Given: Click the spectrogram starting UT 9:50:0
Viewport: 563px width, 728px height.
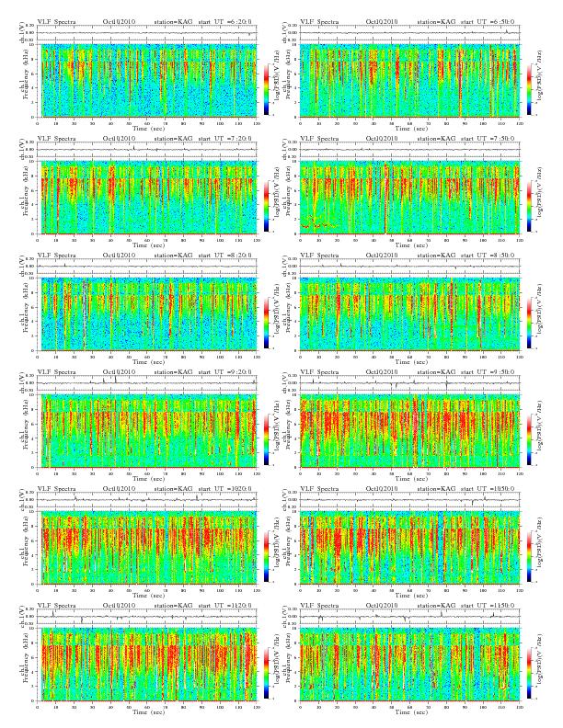Looking at the screenshot, I should 409,431.
